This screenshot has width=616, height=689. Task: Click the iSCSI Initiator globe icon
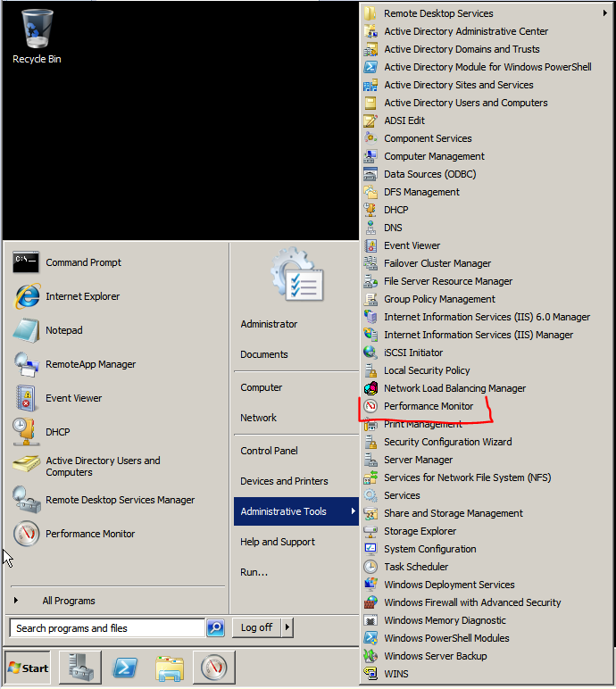coord(370,353)
